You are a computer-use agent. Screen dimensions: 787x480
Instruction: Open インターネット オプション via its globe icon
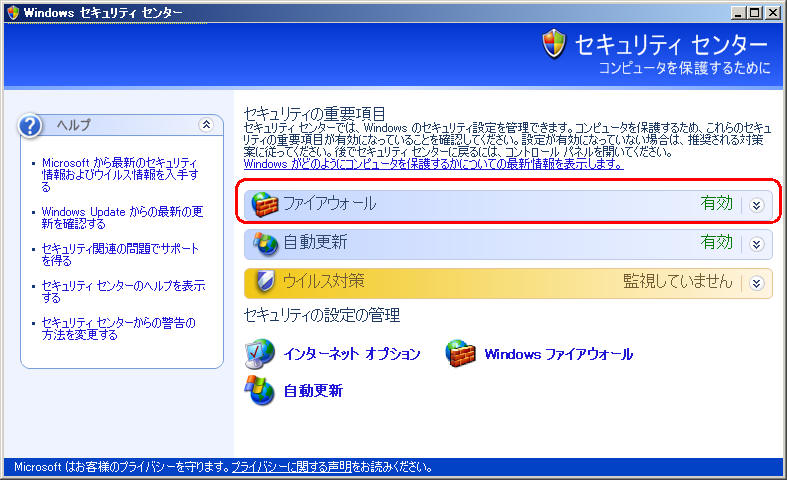[261, 354]
